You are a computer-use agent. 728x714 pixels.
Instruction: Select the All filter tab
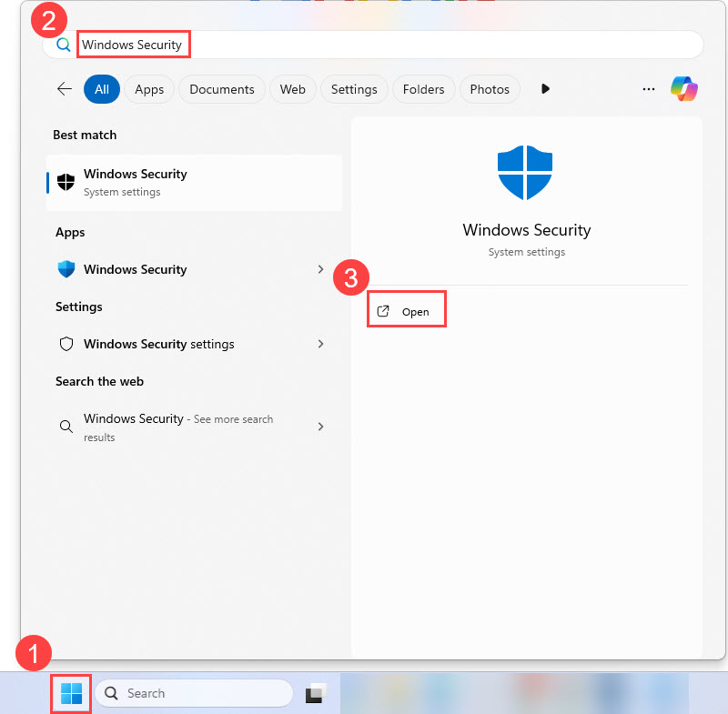pyautogui.click(x=102, y=89)
